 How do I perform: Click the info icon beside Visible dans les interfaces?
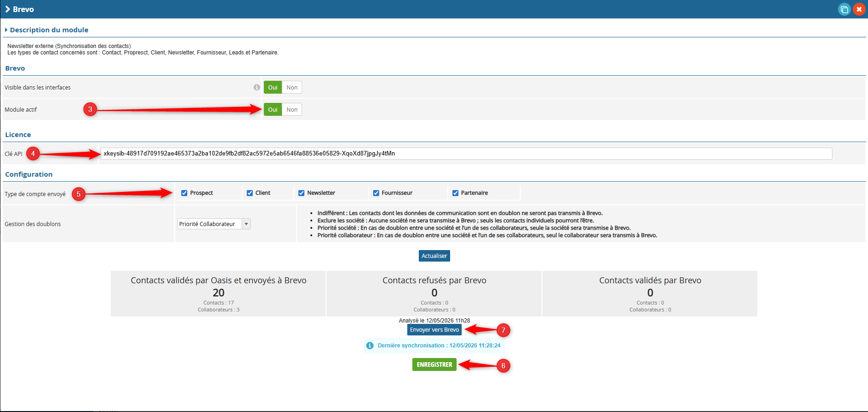coord(257,87)
